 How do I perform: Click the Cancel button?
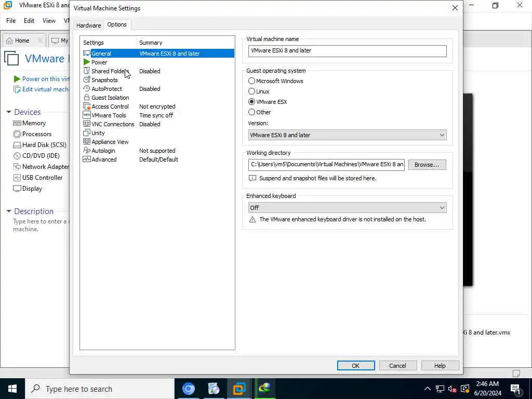397,366
